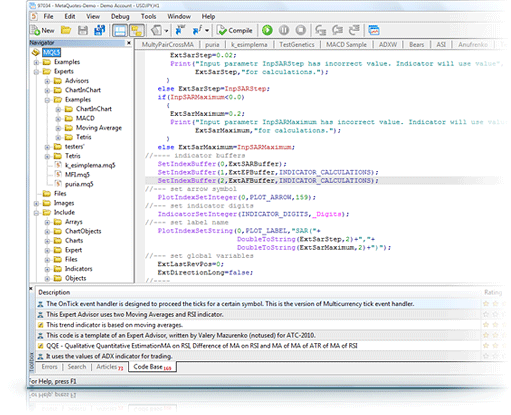Switch to the Bears editor tab

pos(417,44)
